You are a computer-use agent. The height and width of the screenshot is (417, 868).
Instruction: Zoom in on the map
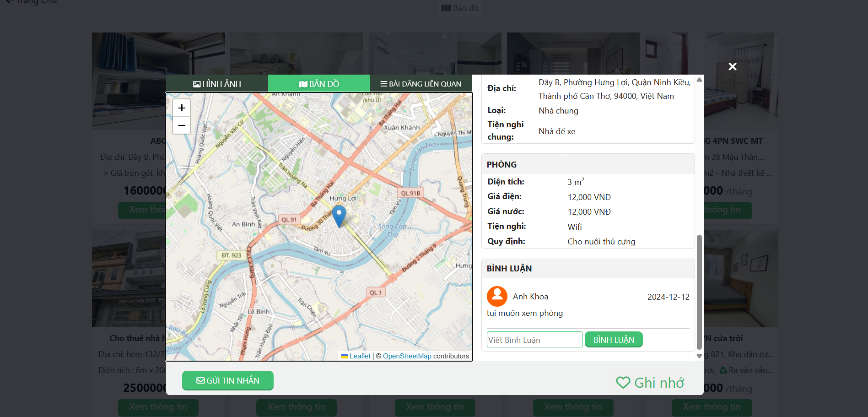click(182, 108)
